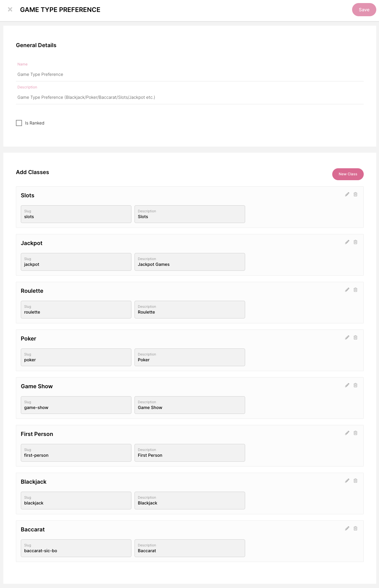This screenshot has width=379, height=588.
Task: Edit the Baccarat class
Action: [347, 528]
